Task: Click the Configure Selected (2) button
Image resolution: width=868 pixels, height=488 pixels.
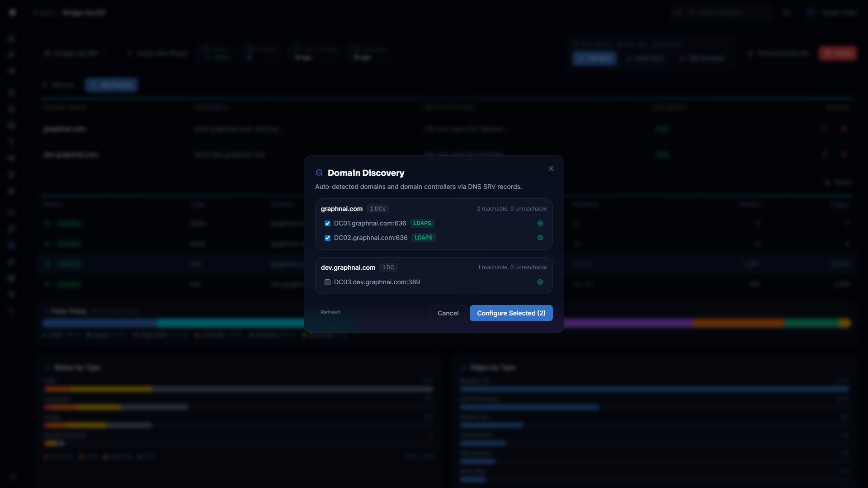Action: (511, 313)
